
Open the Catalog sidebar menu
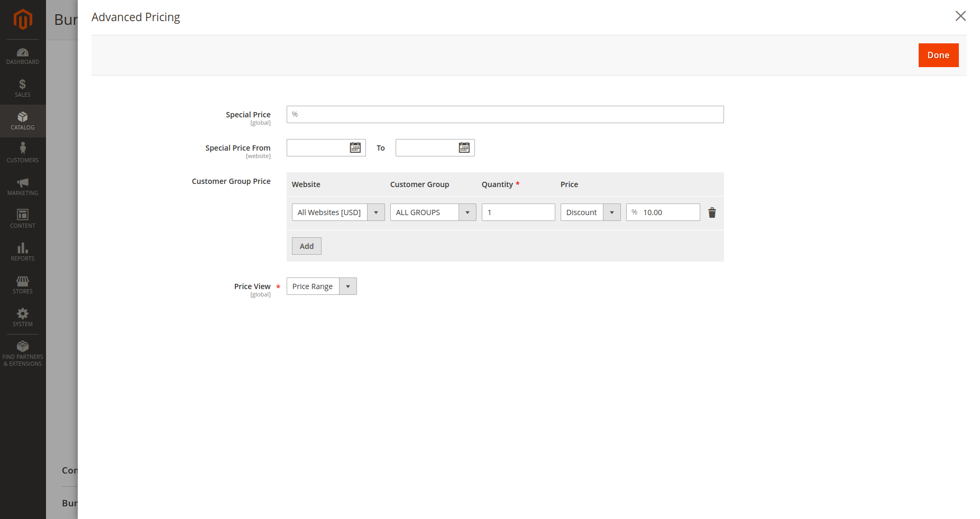[x=23, y=121]
